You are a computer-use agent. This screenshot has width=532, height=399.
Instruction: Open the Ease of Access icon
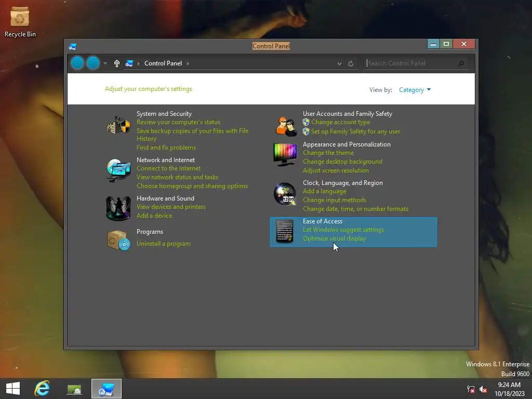[x=285, y=231]
